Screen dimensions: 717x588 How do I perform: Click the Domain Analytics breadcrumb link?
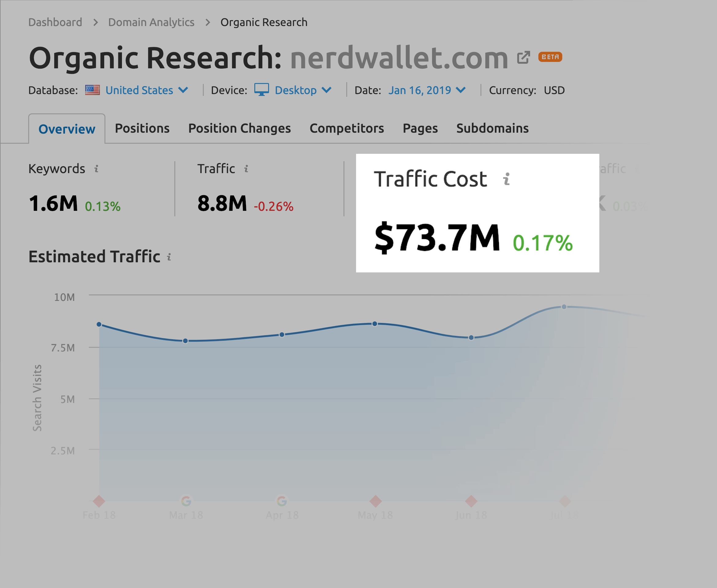pyautogui.click(x=151, y=21)
